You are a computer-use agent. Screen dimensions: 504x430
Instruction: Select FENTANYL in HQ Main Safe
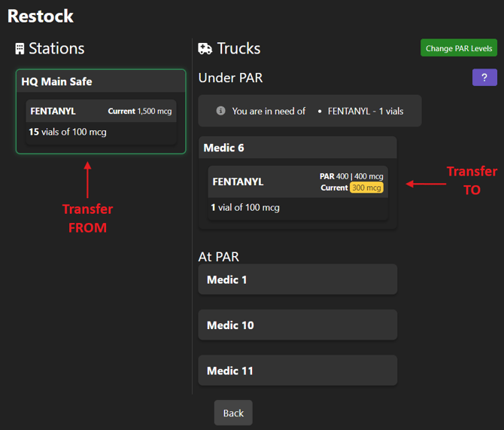click(x=53, y=111)
